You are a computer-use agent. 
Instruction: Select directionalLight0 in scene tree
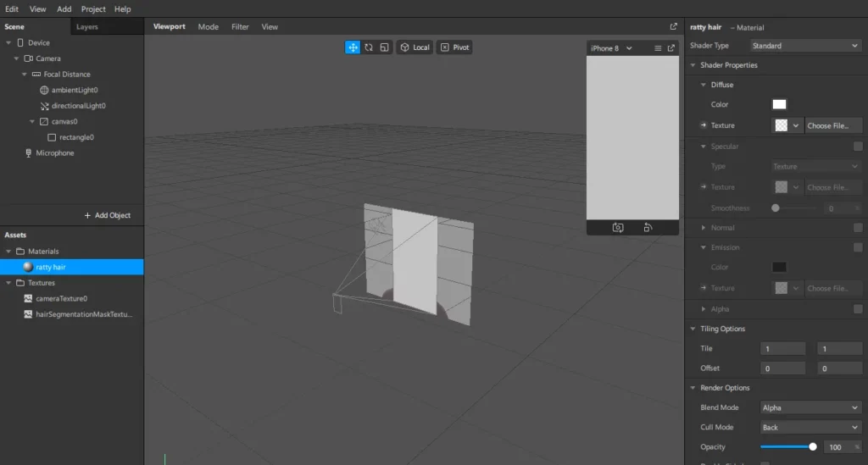coord(78,106)
